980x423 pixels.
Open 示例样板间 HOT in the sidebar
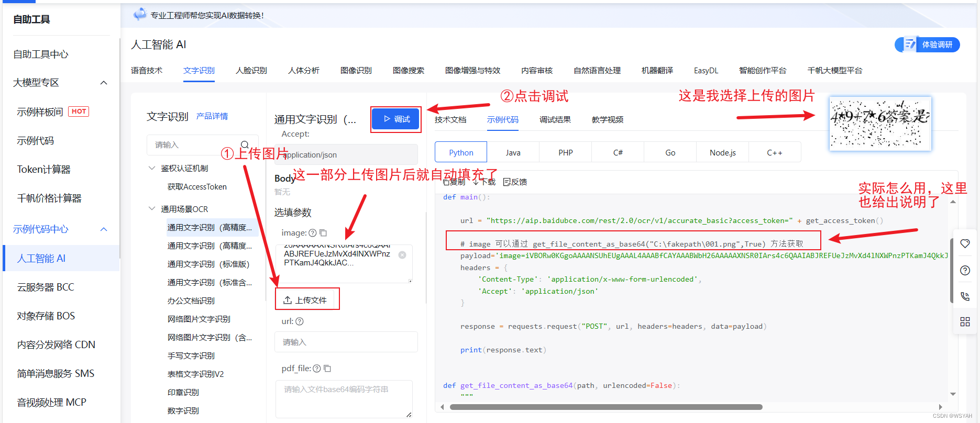[53, 112]
